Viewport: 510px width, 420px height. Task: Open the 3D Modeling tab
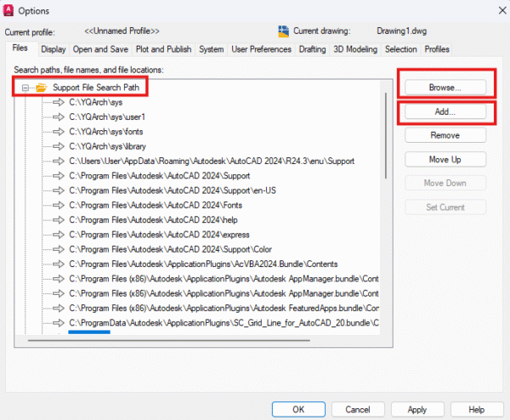click(x=356, y=49)
